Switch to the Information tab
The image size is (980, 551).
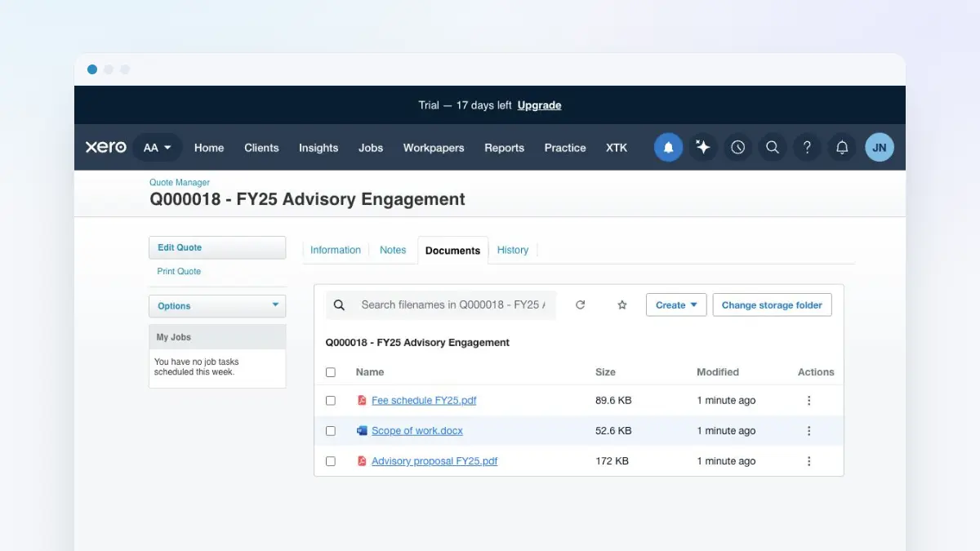[x=336, y=250]
